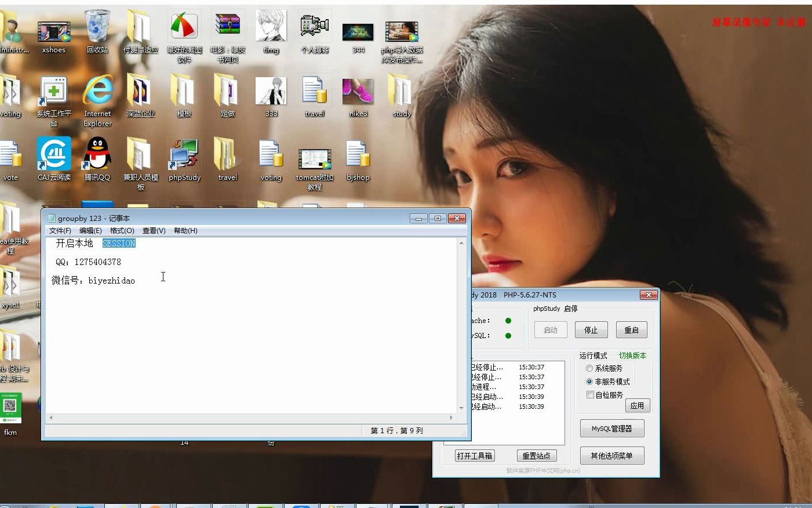Click the 切换版本 version switch link
The image size is (812, 508).
click(x=632, y=355)
